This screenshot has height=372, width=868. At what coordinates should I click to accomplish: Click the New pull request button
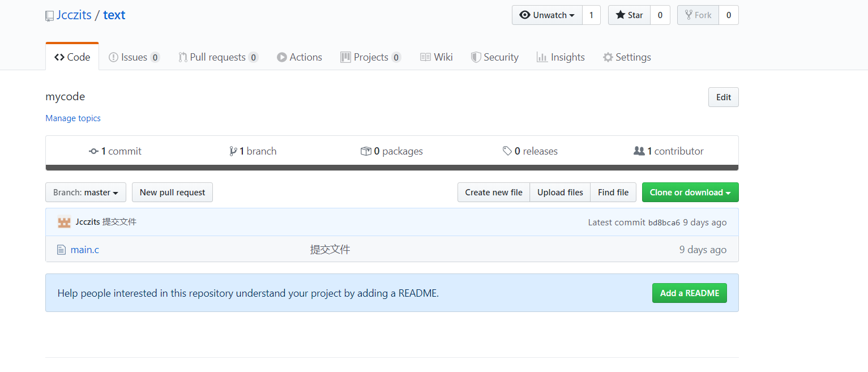tap(172, 193)
